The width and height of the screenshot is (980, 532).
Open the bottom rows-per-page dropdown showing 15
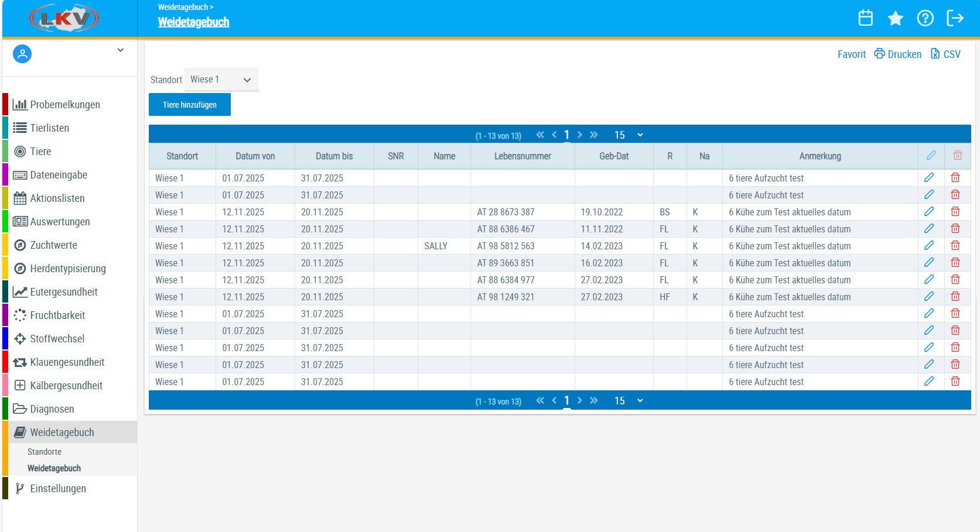pos(629,401)
